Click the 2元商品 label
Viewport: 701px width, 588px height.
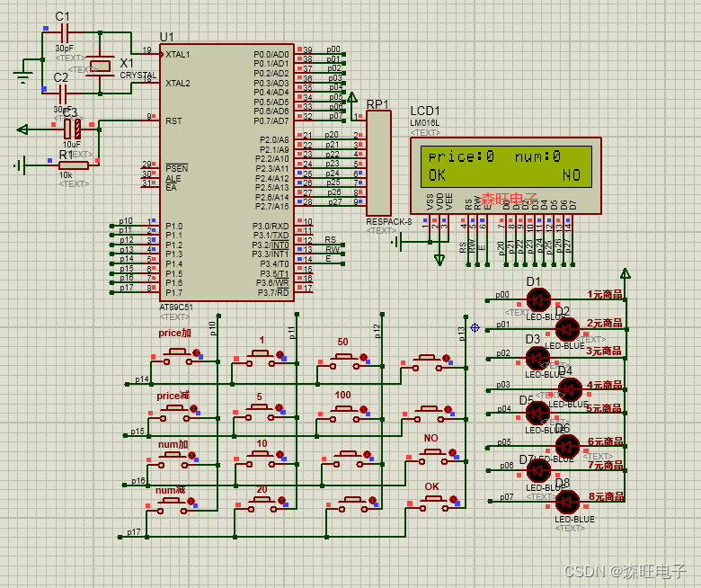(605, 323)
